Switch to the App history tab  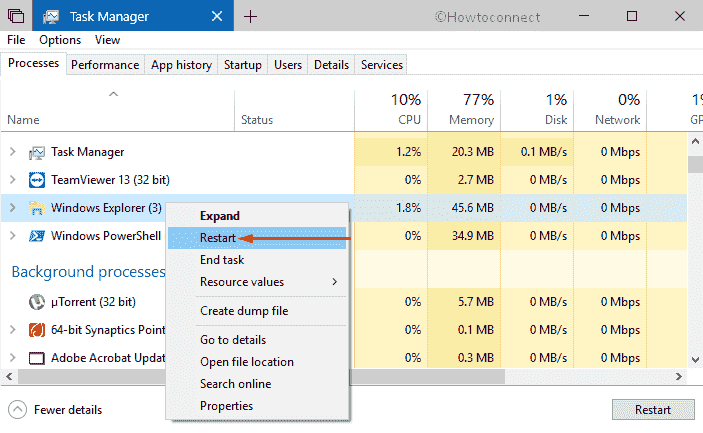(x=181, y=65)
